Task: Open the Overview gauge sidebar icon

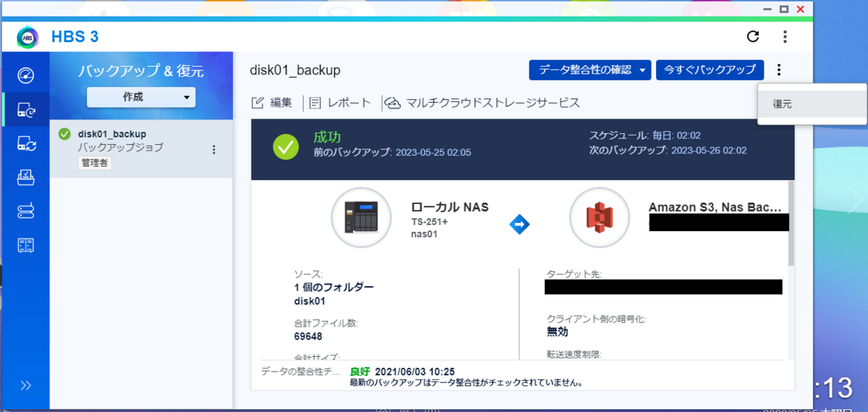Action: click(25, 75)
